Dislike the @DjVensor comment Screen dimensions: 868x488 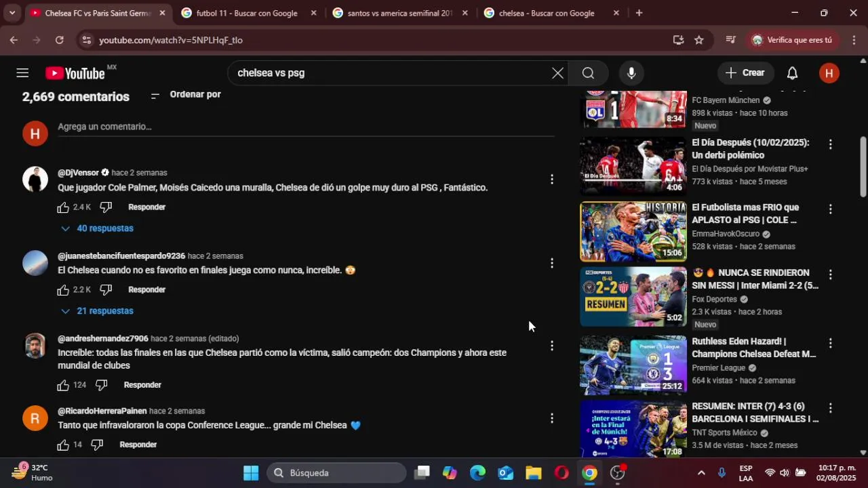[x=106, y=207]
